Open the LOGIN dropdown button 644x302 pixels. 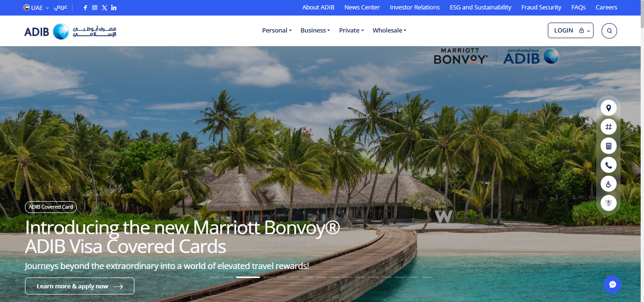(x=570, y=31)
